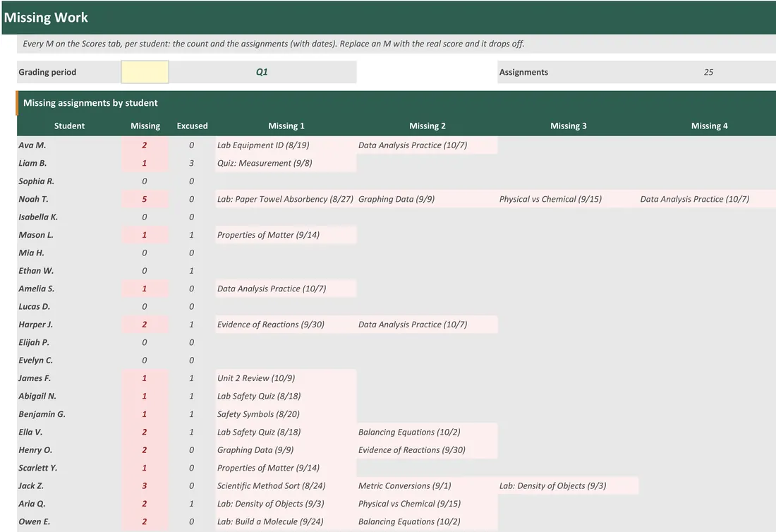Click Jack Z.'s missing count of 3

click(145, 485)
